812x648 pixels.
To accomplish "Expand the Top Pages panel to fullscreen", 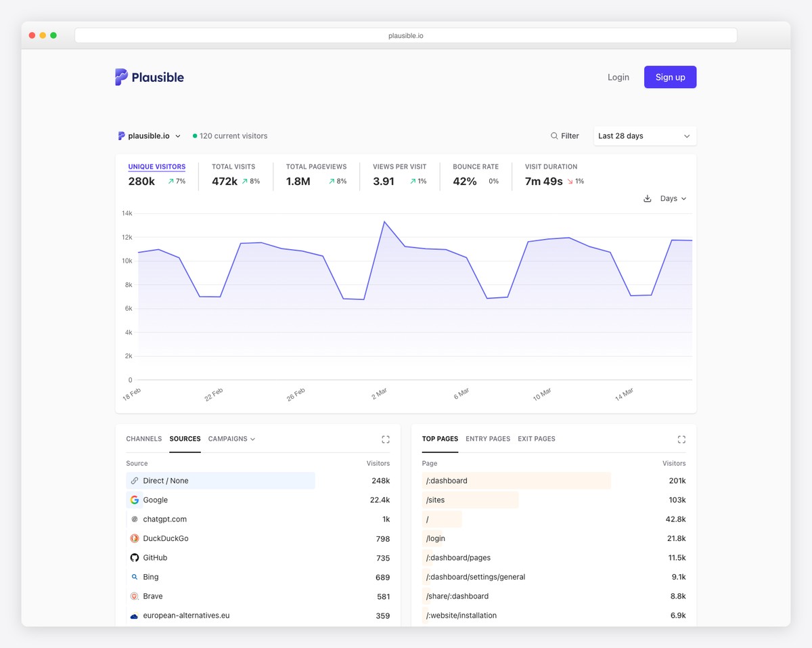I will tap(681, 439).
